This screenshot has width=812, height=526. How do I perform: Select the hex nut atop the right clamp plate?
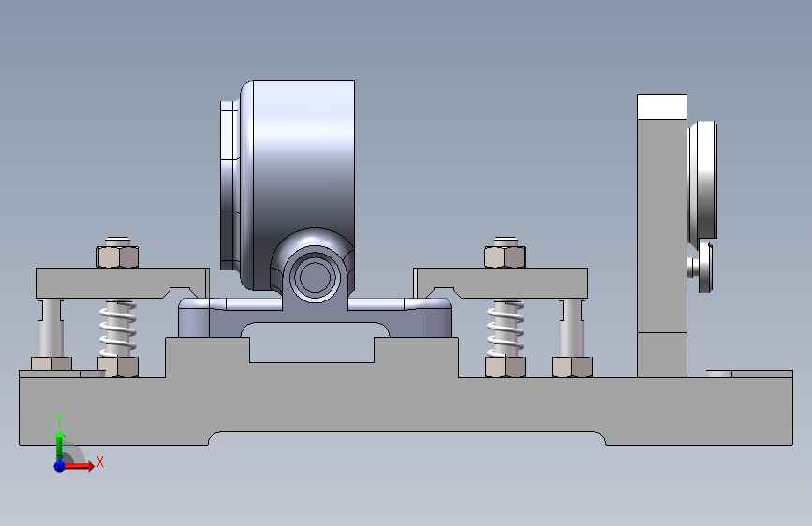pos(506,256)
